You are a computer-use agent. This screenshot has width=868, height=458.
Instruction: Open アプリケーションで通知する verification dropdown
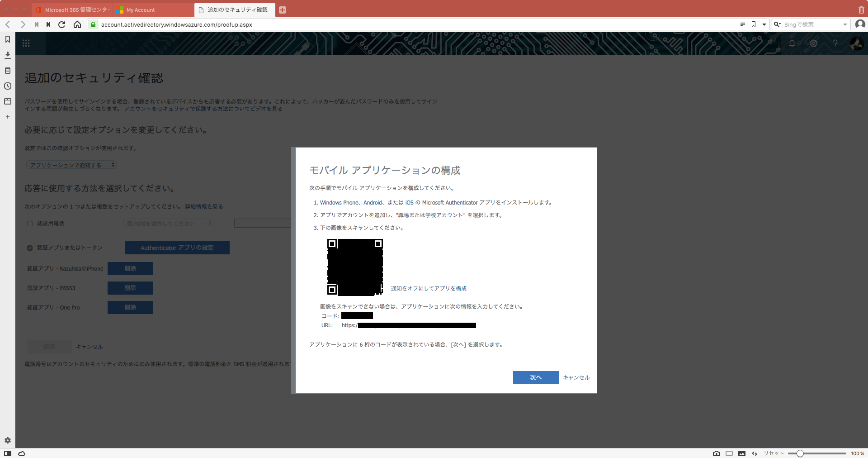coord(71,165)
